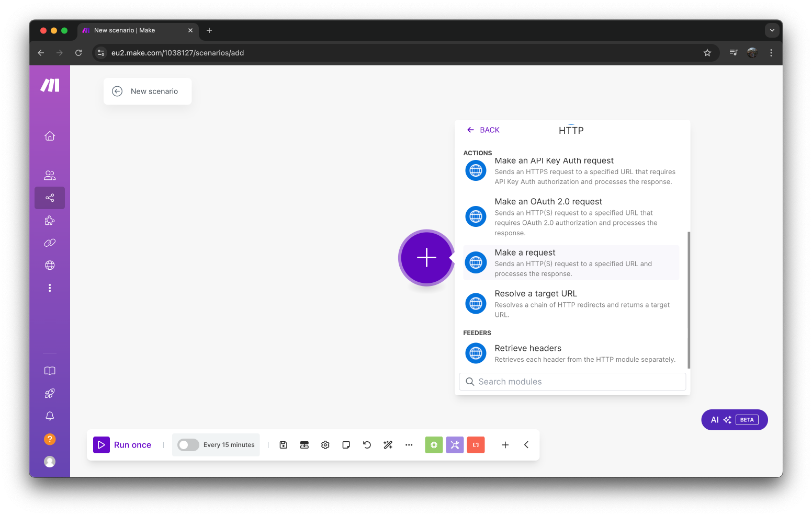Click the plus icon in bottom toolbar

click(505, 445)
